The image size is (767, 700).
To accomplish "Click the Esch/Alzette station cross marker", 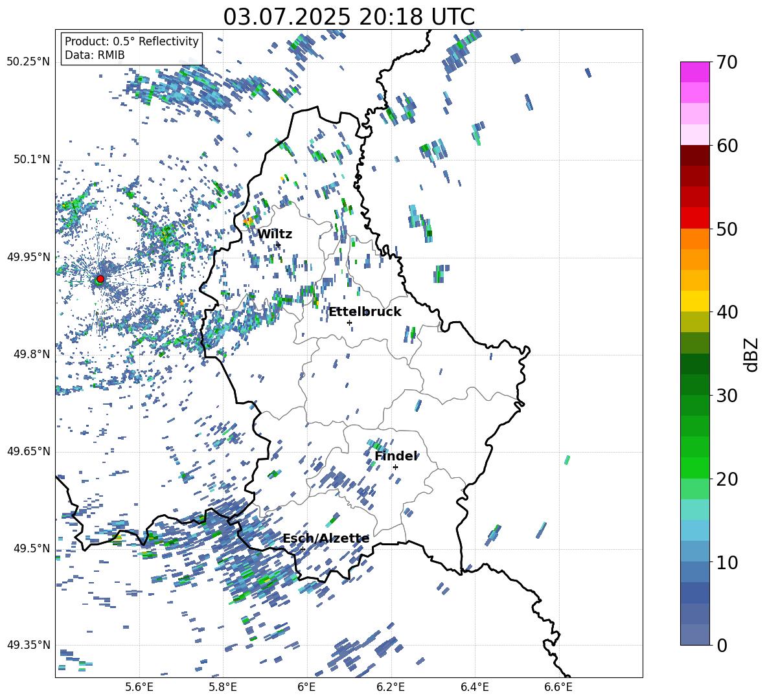I will tap(303, 549).
